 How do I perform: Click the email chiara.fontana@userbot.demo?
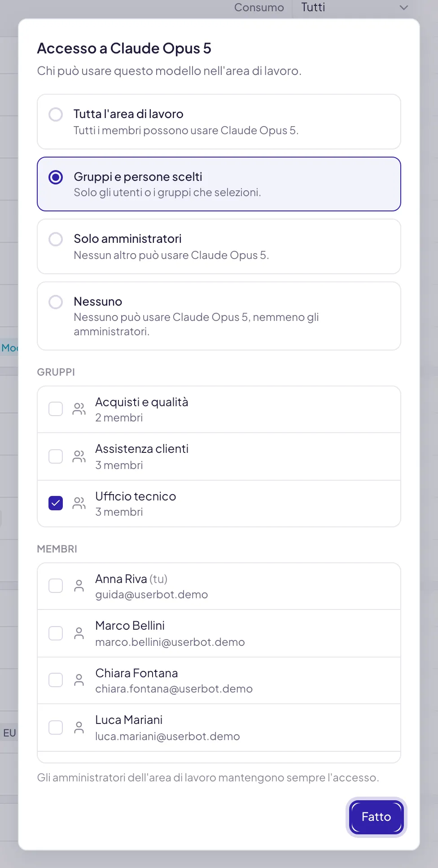(x=174, y=689)
